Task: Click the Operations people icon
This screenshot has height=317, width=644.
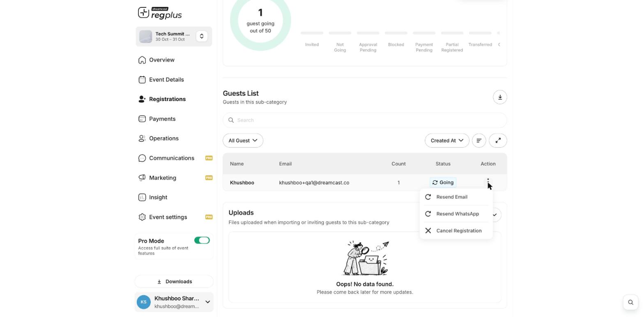Action: 142,138
